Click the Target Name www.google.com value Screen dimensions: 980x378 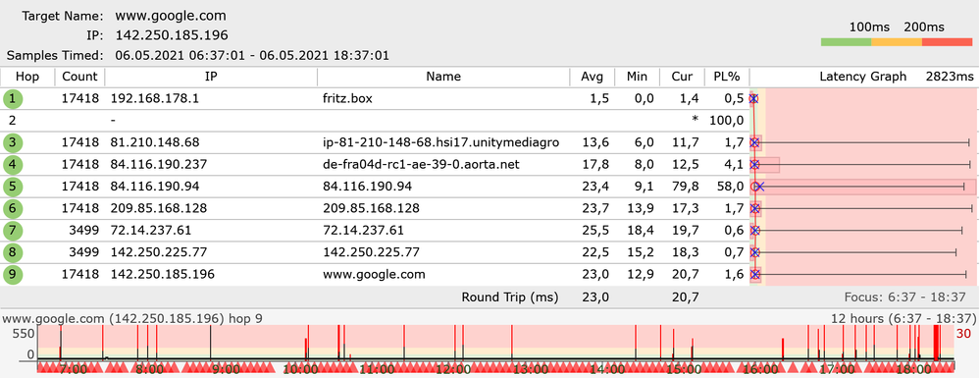(171, 16)
